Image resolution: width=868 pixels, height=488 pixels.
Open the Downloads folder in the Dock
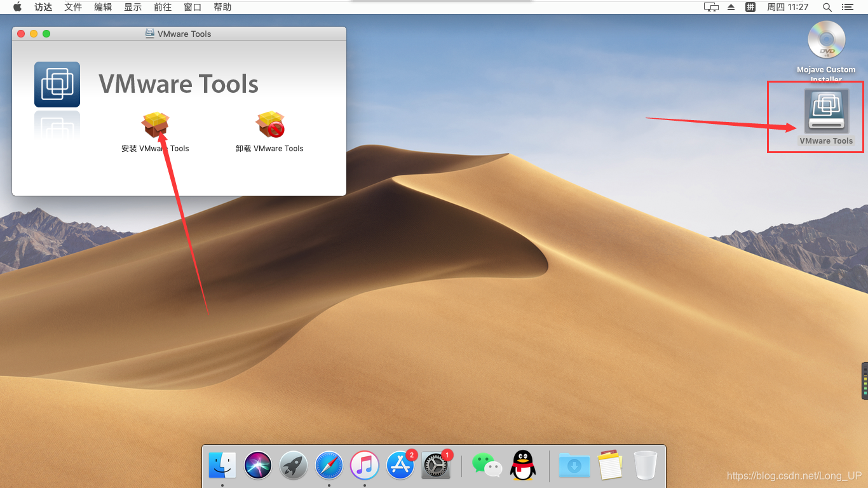point(574,465)
